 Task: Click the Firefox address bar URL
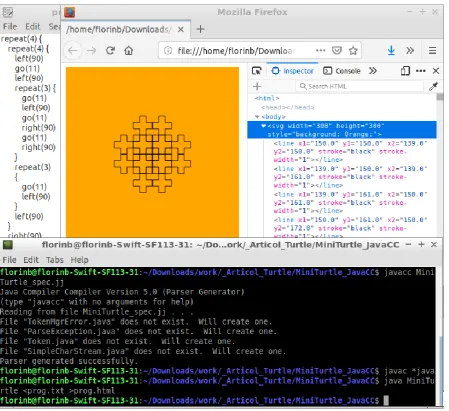tap(236, 51)
